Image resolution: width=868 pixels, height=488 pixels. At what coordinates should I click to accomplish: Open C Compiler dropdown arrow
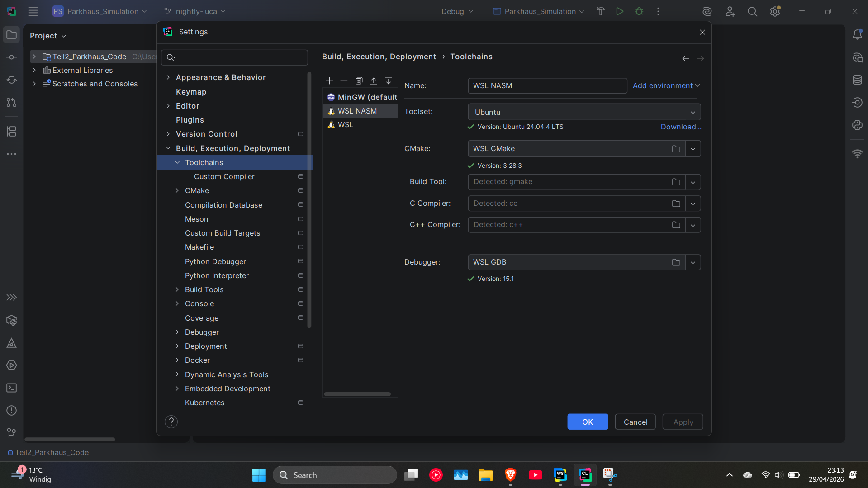[x=693, y=204]
